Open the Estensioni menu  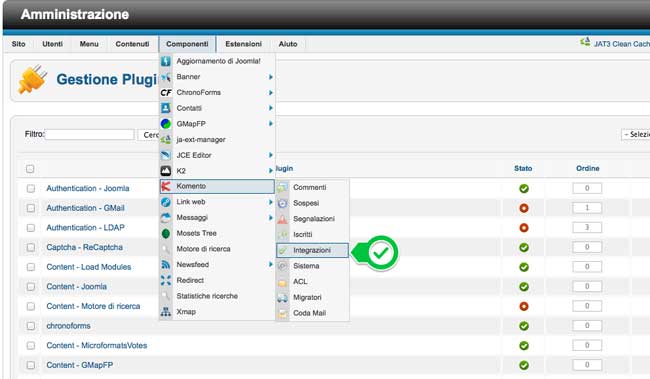pyautogui.click(x=243, y=44)
